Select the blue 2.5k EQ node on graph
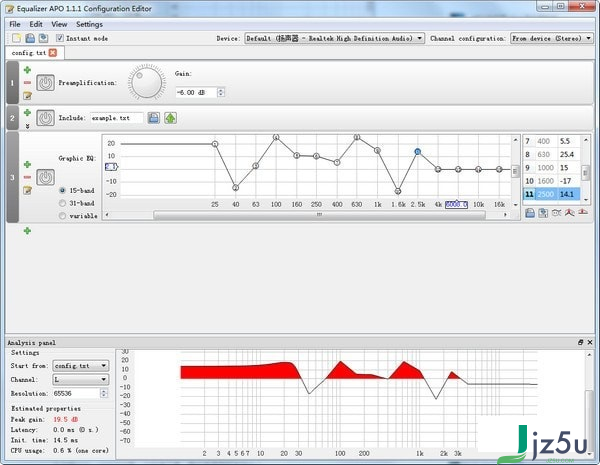This screenshot has height=465, width=600. pos(418,152)
